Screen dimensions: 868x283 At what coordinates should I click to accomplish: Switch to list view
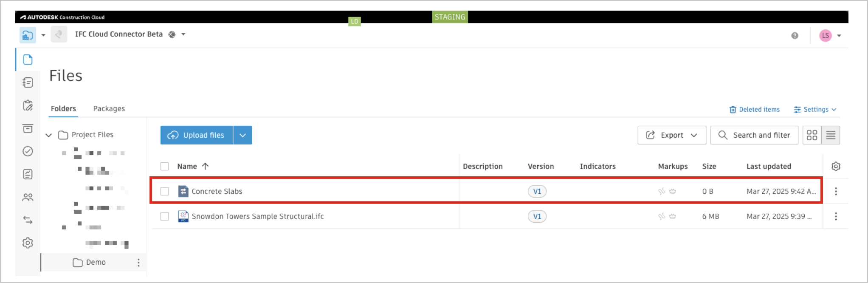coord(831,135)
